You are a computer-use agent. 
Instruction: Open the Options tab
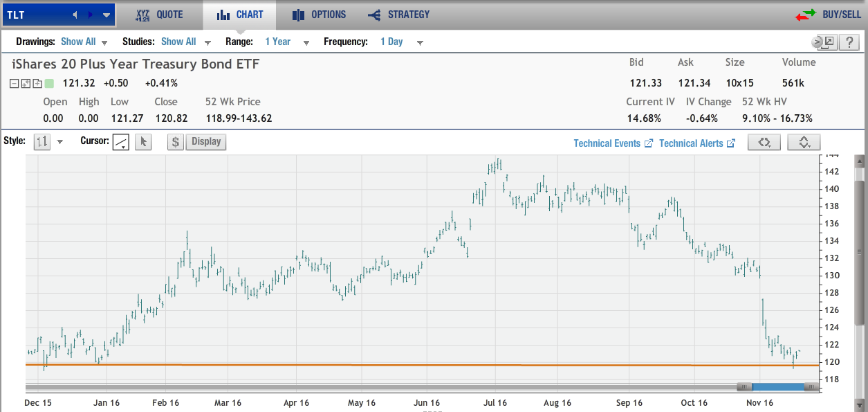(319, 15)
